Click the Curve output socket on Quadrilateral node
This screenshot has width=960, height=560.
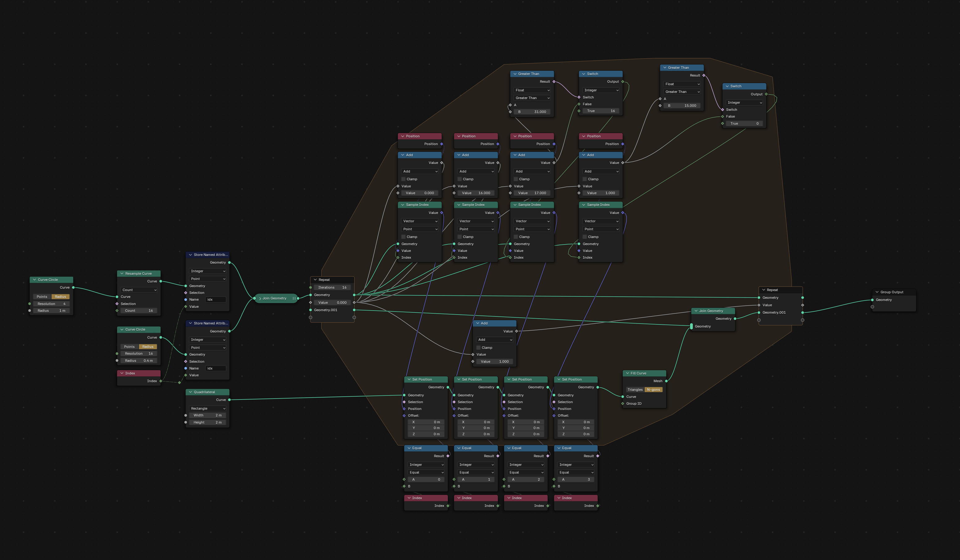pyautogui.click(x=229, y=400)
